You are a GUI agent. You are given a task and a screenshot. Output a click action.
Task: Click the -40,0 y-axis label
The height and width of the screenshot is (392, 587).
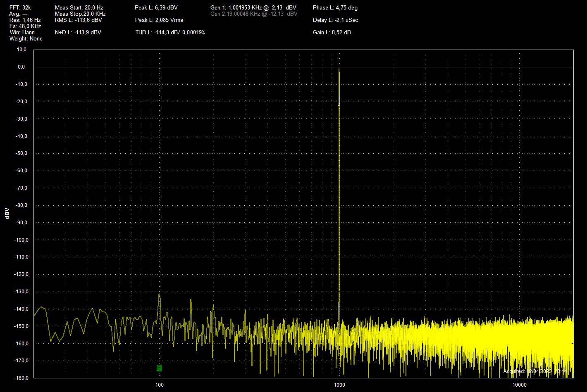tap(21, 136)
